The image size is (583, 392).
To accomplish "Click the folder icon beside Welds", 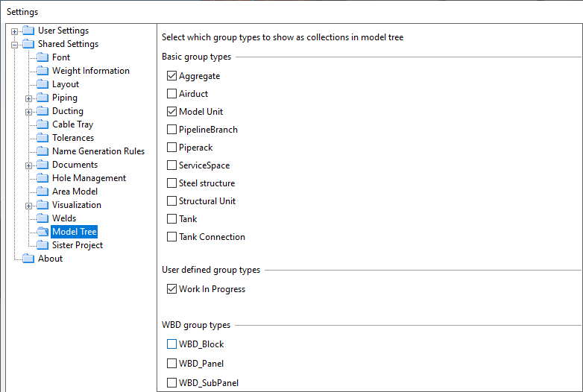I will pos(42,218).
